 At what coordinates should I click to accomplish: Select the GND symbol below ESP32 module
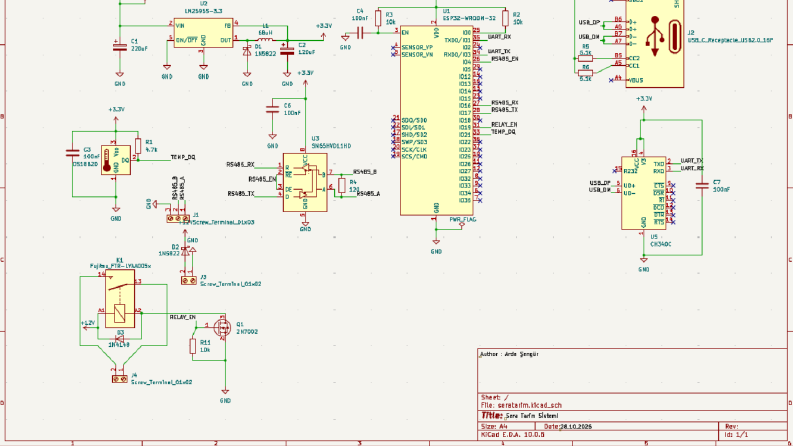tap(436, 246)
